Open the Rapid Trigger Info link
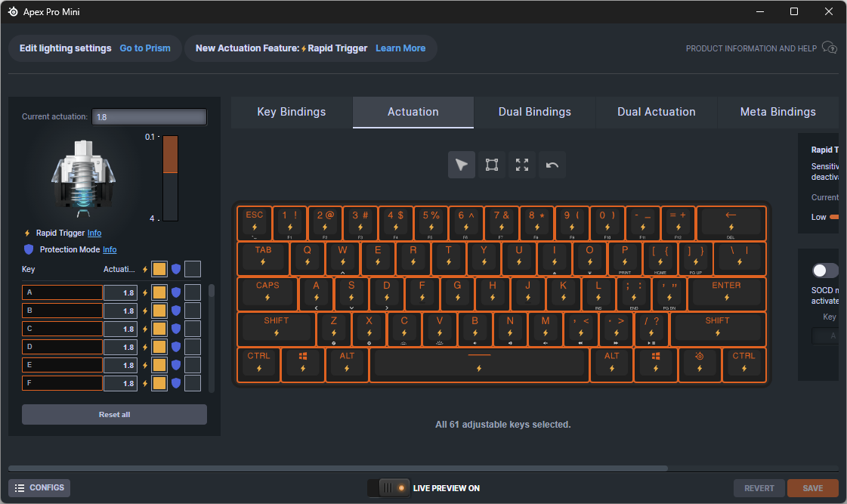 [94, 233]
